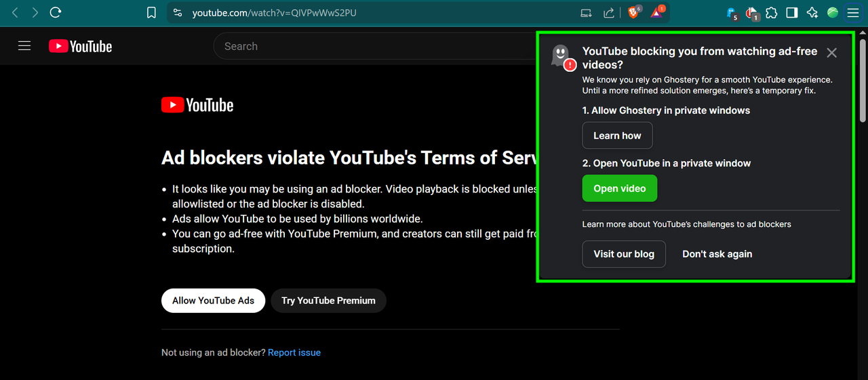Screen dimensions: 868x380
Task: Click heading 'YouTube blocking you from watching ad-free videos?'
Action: point(700,58)
